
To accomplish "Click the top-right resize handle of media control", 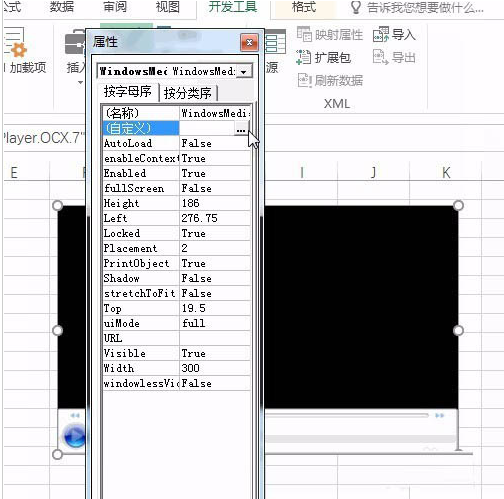I will pos(458,205).
